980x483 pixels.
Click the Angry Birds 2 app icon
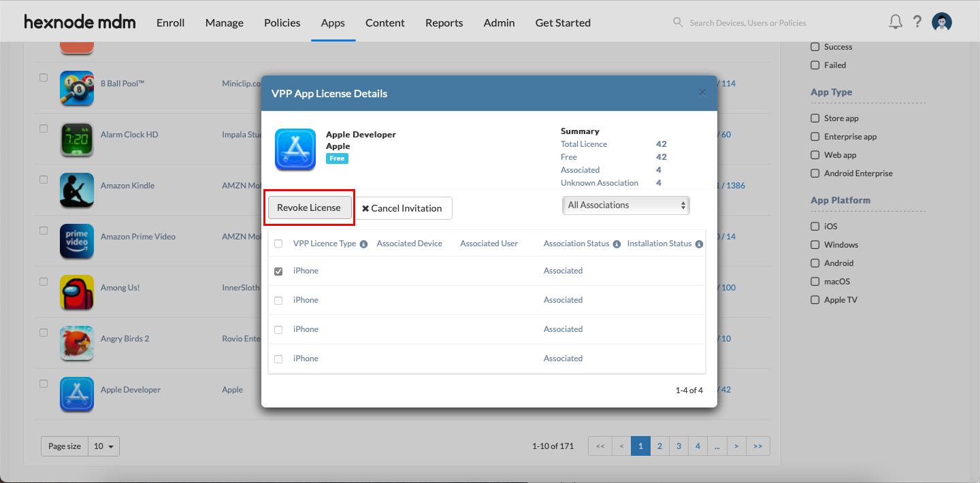[77, 343]
